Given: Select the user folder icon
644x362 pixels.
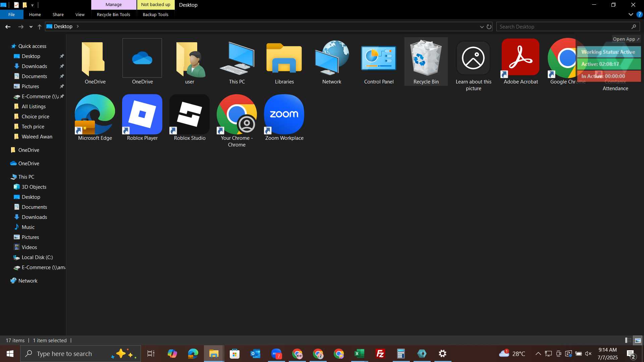Looking at the screenshot, I should point(190,62).
